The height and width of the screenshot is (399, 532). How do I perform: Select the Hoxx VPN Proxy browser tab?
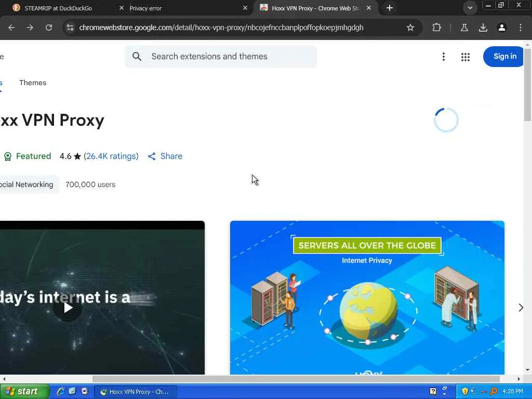pyautogui.click(x=314, y=8)
